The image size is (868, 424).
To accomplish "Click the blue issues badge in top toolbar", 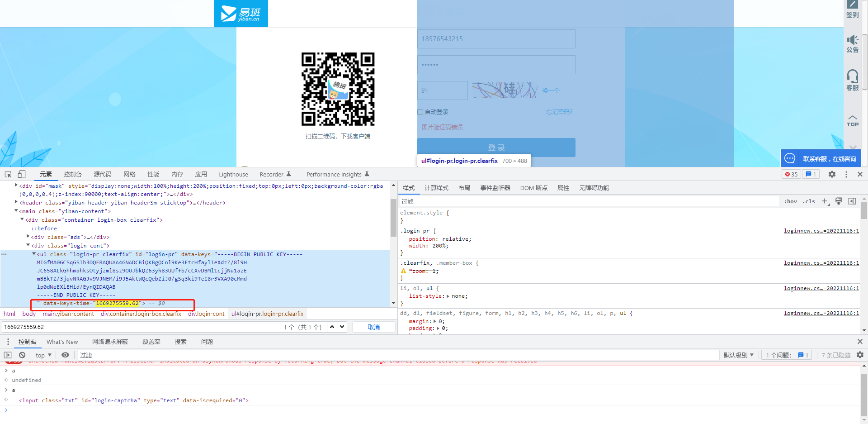I will click(811, 174).
